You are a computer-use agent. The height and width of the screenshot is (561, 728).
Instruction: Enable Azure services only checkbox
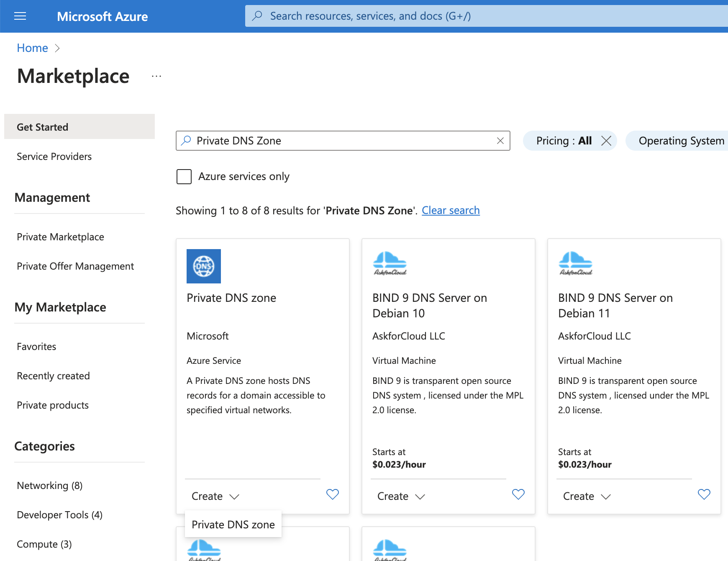tap(184, 177)
